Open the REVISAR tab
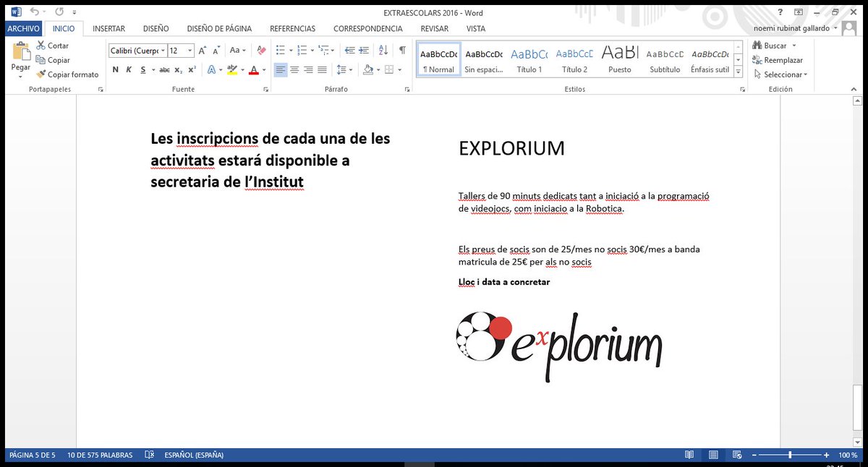This screenshot has height=467, width=868. (x=434, y=28)
